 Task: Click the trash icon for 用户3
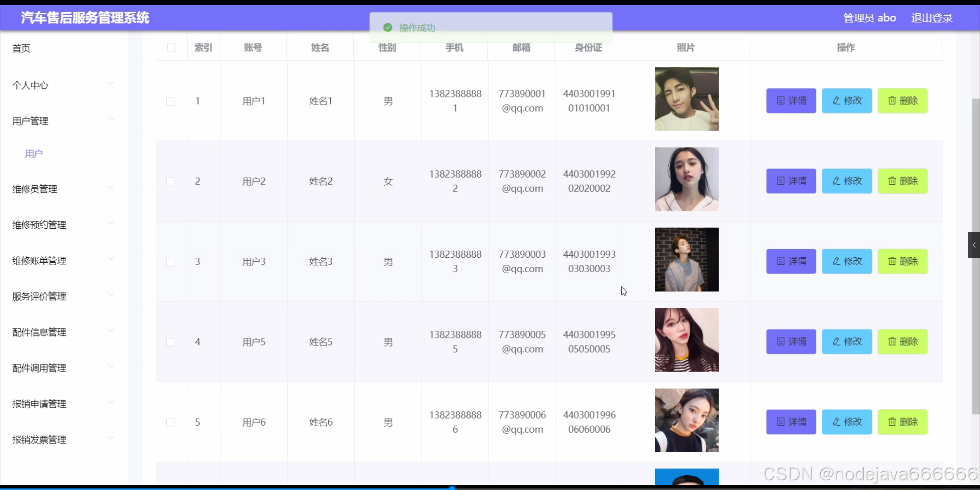coord(892,261)
